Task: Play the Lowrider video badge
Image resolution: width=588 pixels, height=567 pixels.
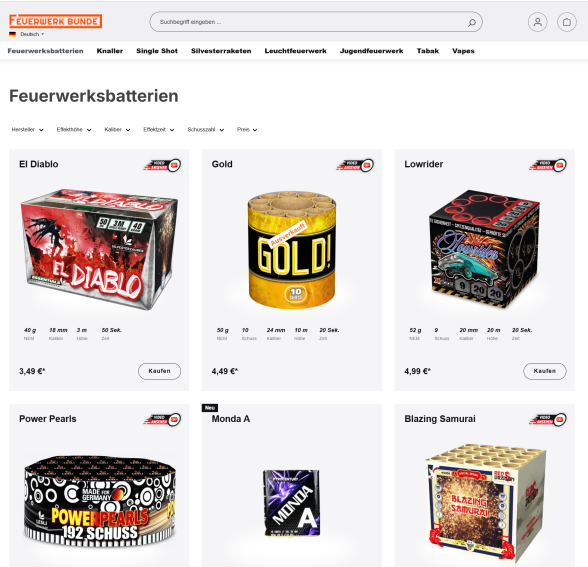Action: pyautogui.click(x=548, y=165)
